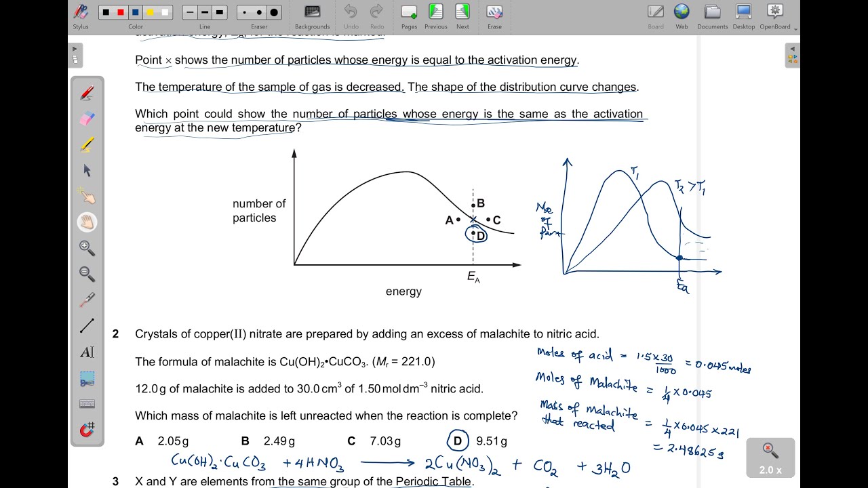Viewport: 868px width, 488px height.
Task: Expand the left side panel tab
Action: [x=75, y=55]
